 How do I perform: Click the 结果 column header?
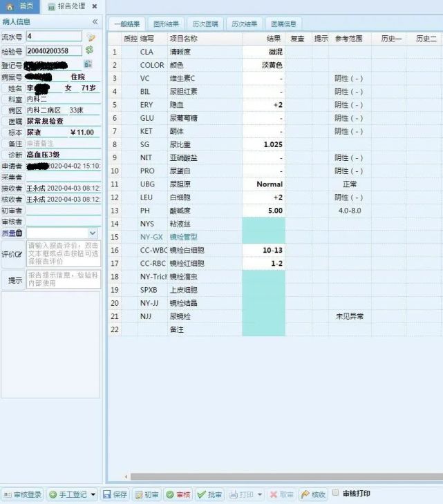pos(263,39)
